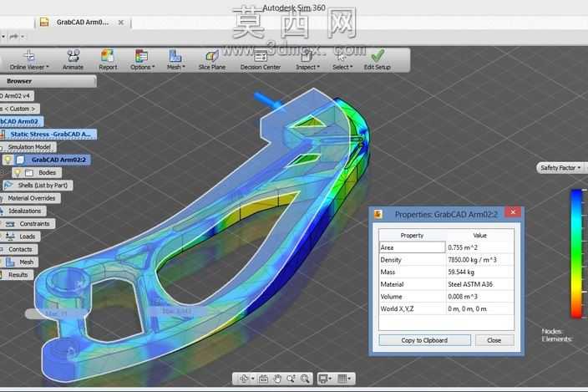Open the Decision Center

pos(261,59)
